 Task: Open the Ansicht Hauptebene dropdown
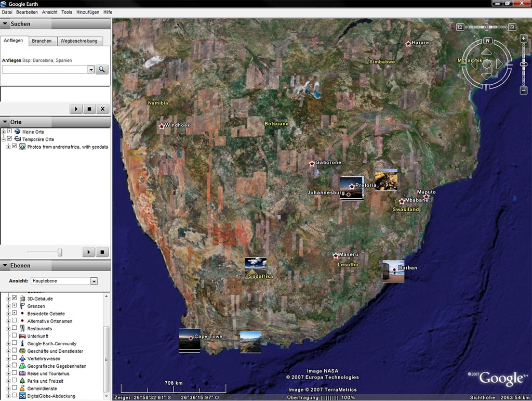pyautogui.click(x=94, y=281)
